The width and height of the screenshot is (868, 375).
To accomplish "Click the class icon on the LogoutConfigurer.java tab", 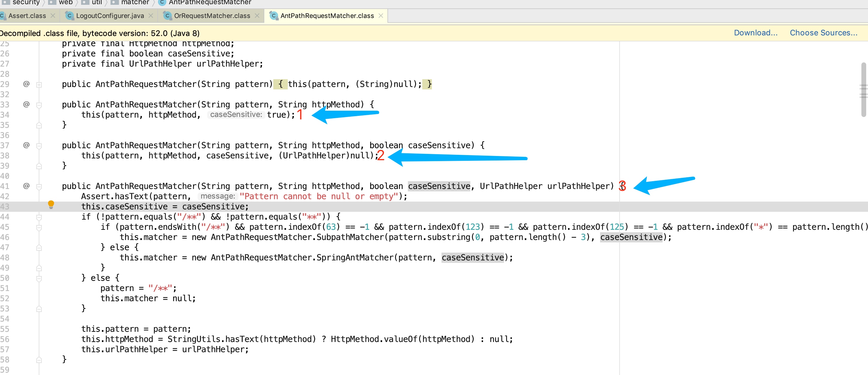I will 69,16.
